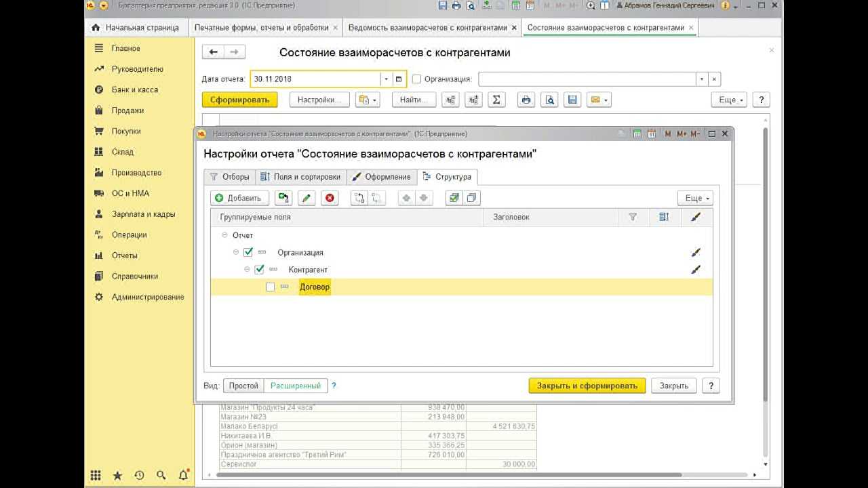Click the green plus Добавить button
Image resolution: width=868 pixels, height=488 pixels.
240,198
